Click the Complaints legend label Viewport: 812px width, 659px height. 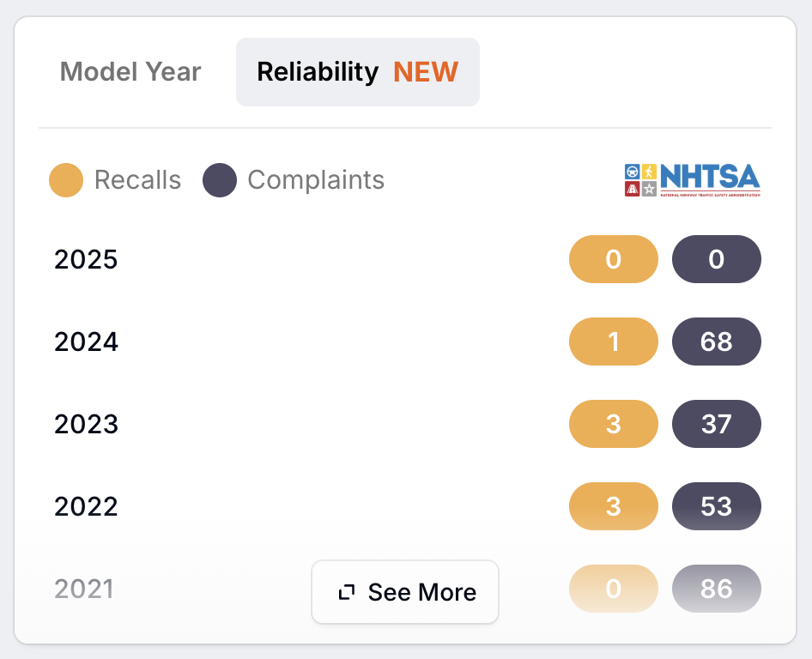pyautogui.click(x=316, y=180)
